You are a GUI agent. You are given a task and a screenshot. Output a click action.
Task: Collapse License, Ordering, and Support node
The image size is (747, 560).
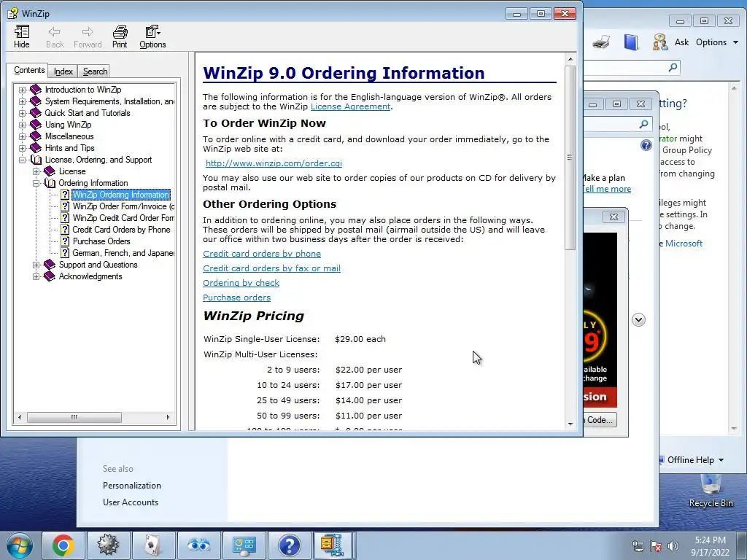[22, 160]
